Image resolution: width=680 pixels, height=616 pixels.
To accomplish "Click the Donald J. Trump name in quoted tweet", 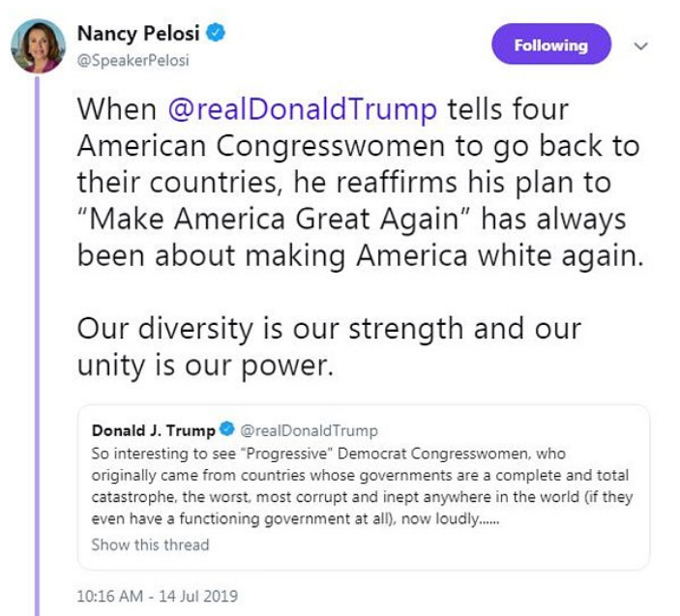I will coord(153,430).
